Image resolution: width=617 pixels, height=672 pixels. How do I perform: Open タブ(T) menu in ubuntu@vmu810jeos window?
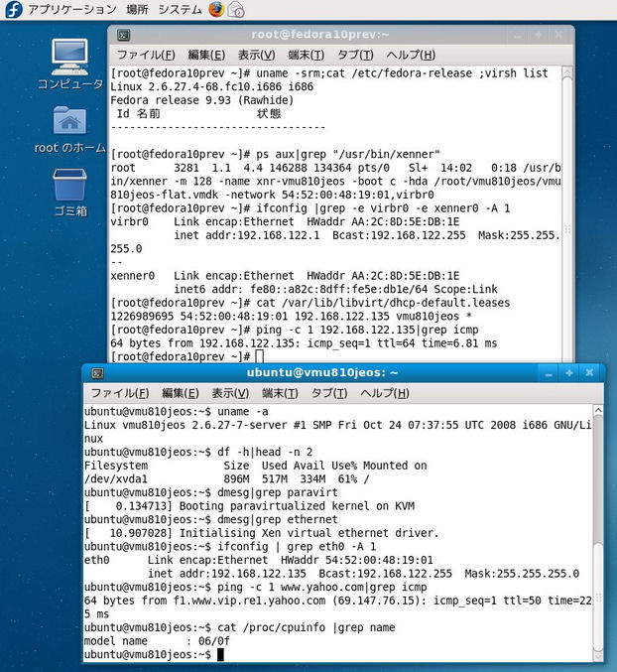coord(329,393)
